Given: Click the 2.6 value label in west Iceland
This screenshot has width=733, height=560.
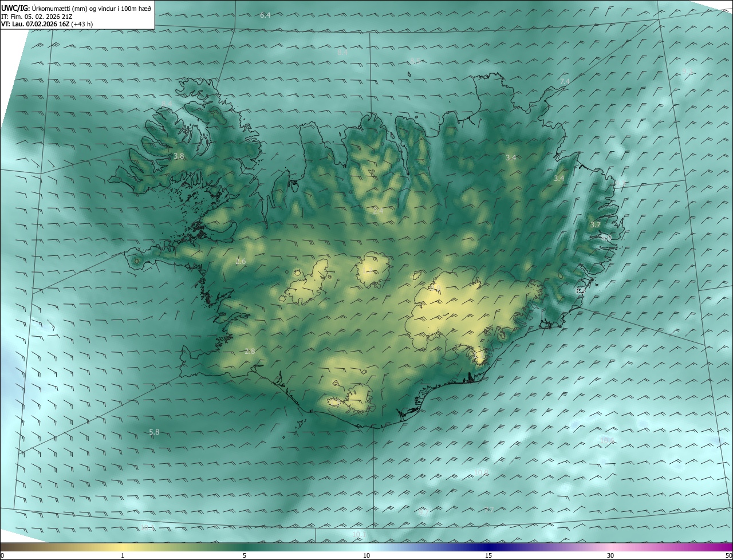Looking at the screenshot, I should [x=241, y=262].
